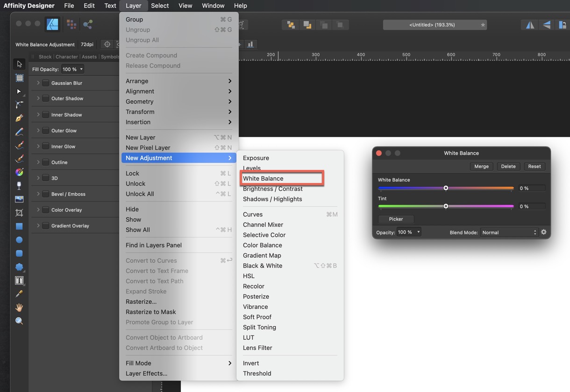Click the Merge button
This screenshot has width=570, height=392.
click(481, 166)
